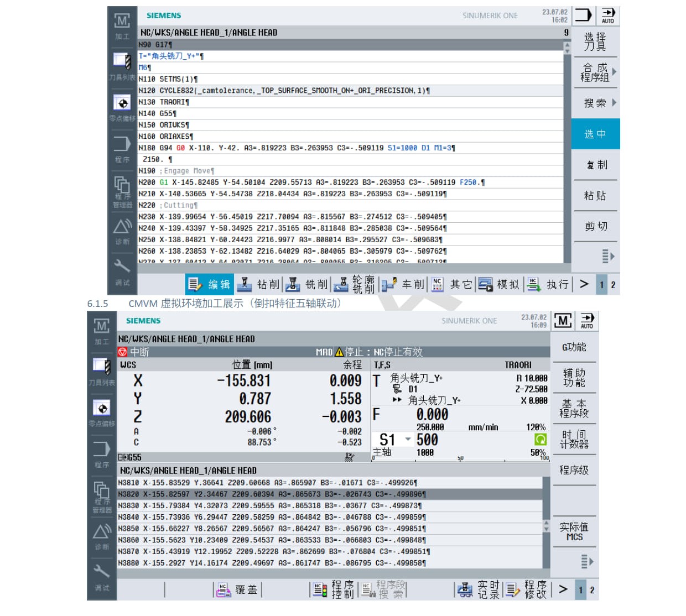The height and width of the screenshot is (616, 686).
Task: Start 模拟 simulation softkey
Action: click(x=499, y=284)
